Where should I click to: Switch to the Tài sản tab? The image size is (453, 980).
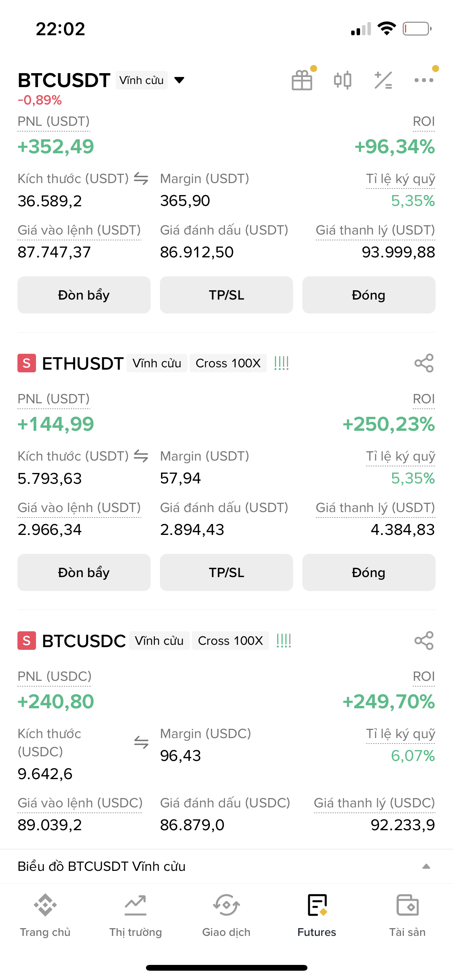(407, 915)
